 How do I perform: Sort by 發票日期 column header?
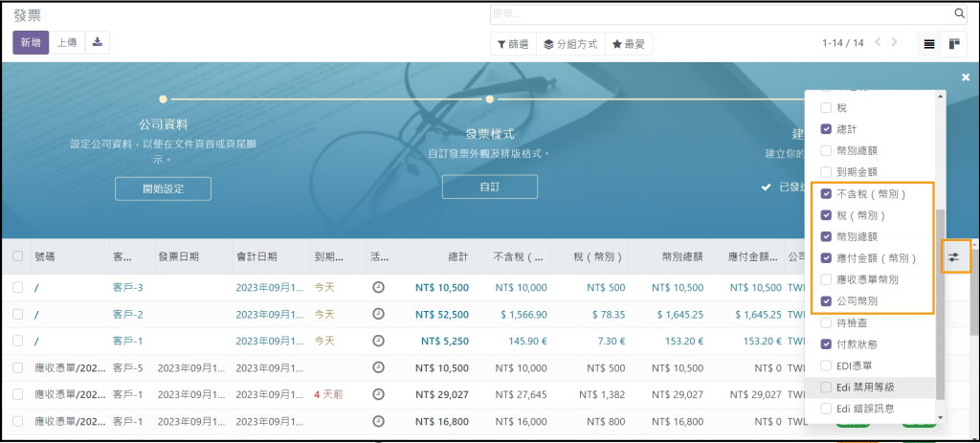[193, 256]
